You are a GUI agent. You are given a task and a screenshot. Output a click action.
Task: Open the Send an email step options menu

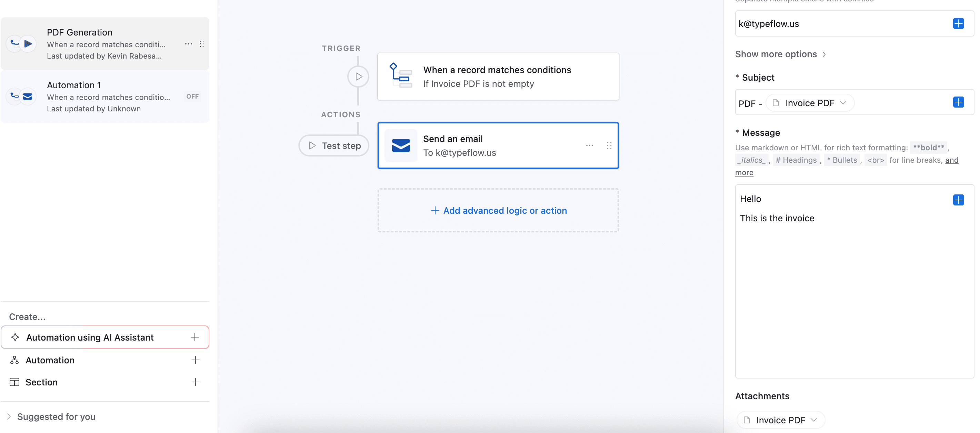click(589, 145)
